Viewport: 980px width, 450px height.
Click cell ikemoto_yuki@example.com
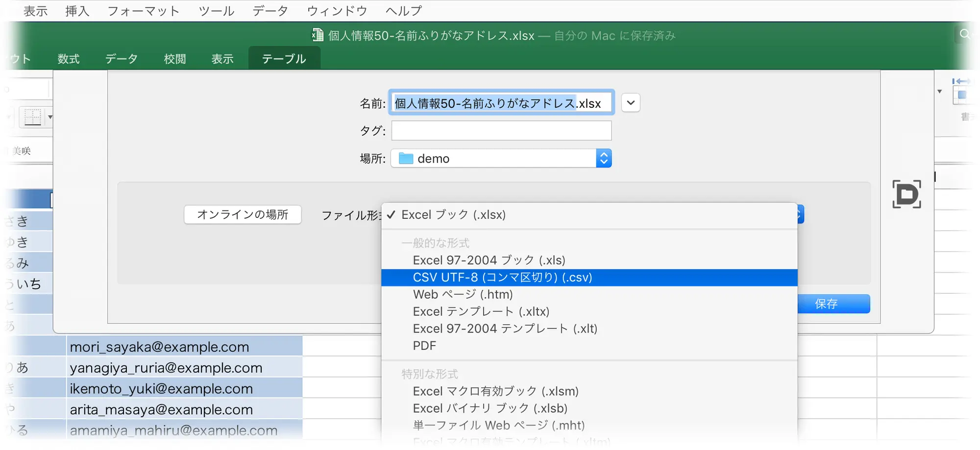coord(184,389)
